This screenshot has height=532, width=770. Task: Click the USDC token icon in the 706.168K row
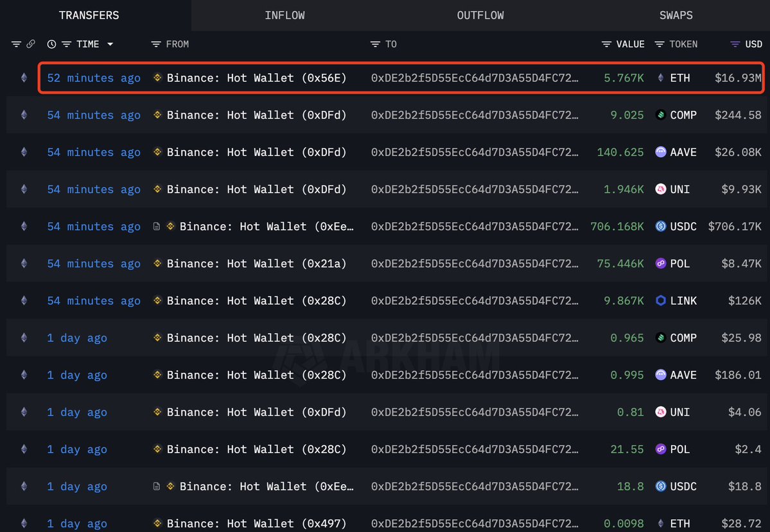click(x=661, y=227)
